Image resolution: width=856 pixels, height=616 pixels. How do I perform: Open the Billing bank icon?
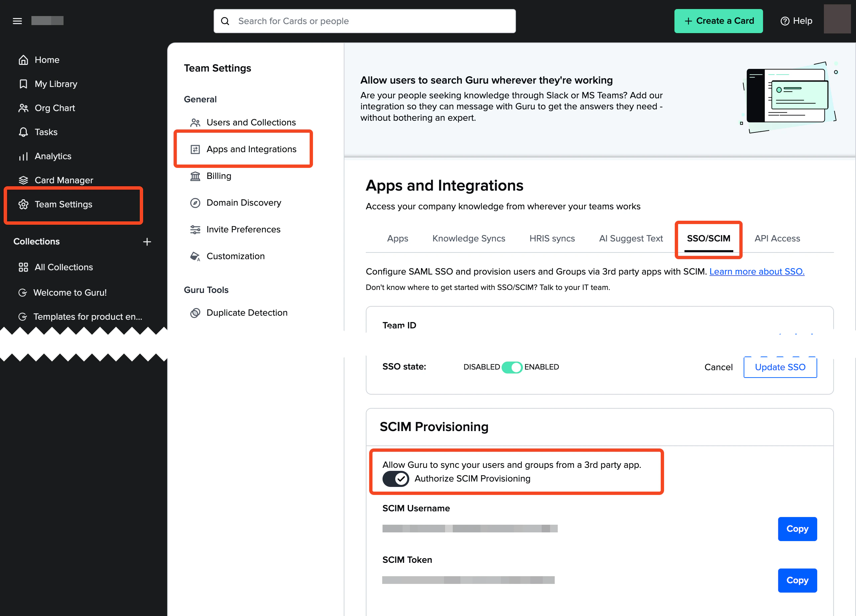[195, 176]
